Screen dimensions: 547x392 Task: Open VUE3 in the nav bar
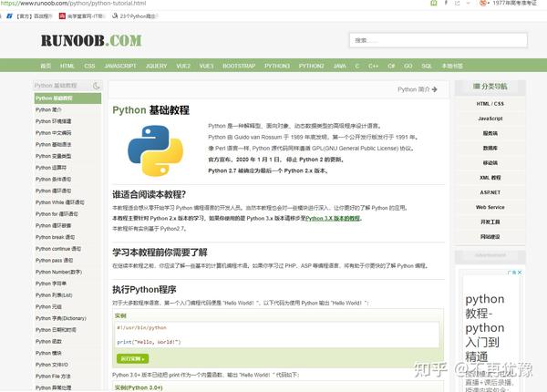(206, 66)
